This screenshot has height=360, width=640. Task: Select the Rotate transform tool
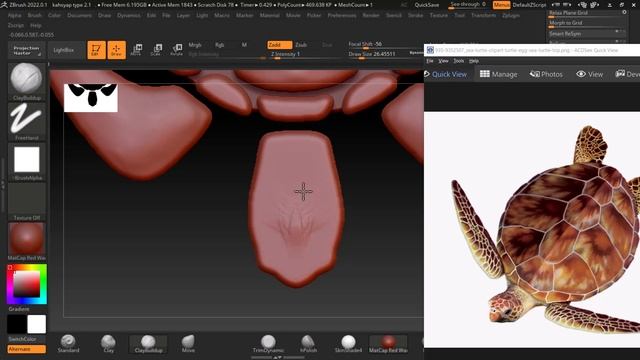tap(176, 50)
